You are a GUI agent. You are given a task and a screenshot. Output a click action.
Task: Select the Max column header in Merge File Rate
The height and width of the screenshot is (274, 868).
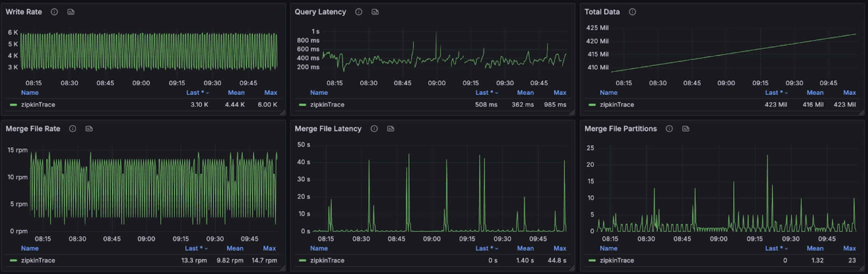(269, 248)
